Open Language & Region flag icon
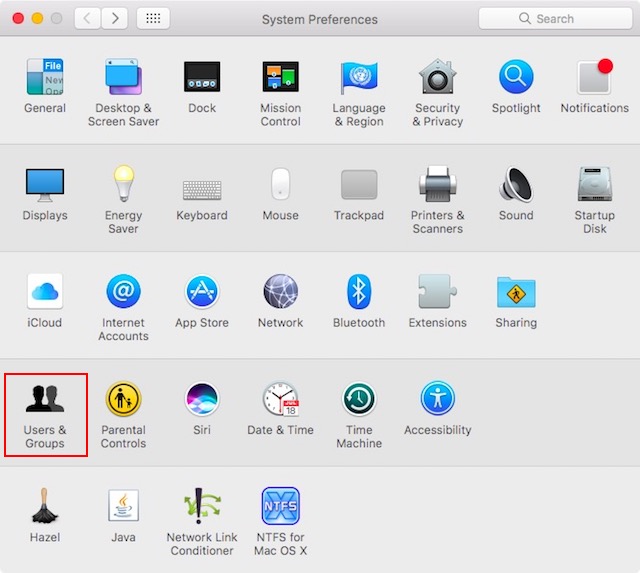 (359, 77)
